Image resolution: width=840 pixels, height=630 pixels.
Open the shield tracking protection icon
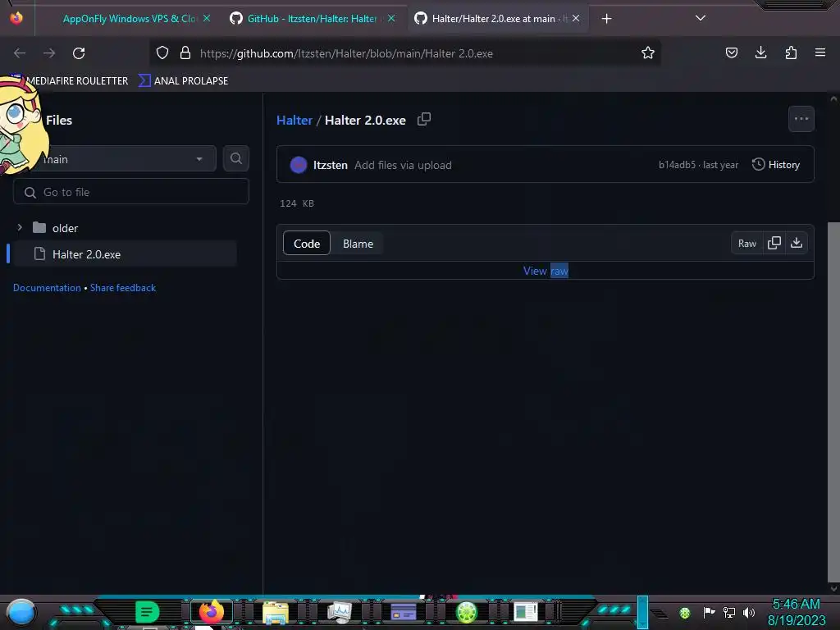point(162,52)
